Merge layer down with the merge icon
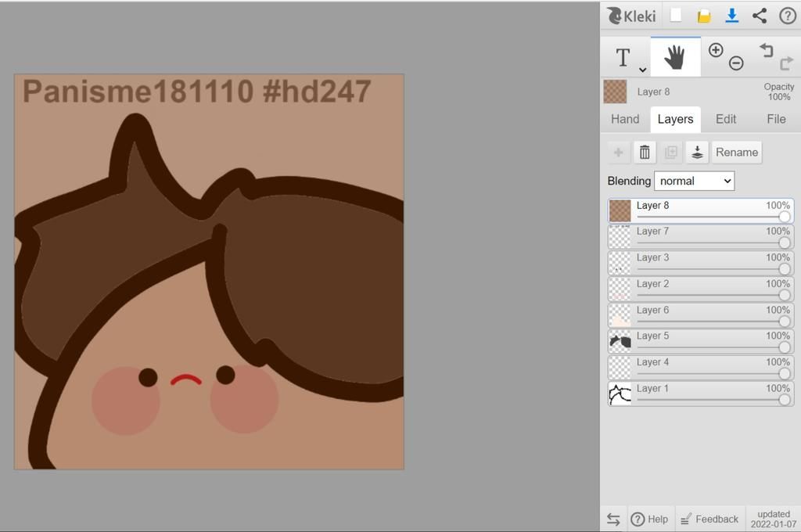The height and width of the screenshot is (532, 801). [697, 153]
